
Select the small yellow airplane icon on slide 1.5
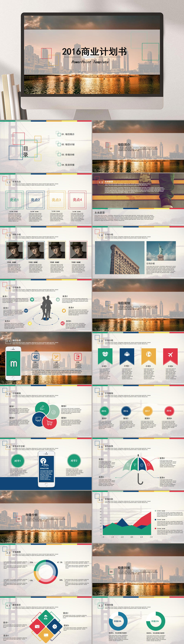(30, 323)
